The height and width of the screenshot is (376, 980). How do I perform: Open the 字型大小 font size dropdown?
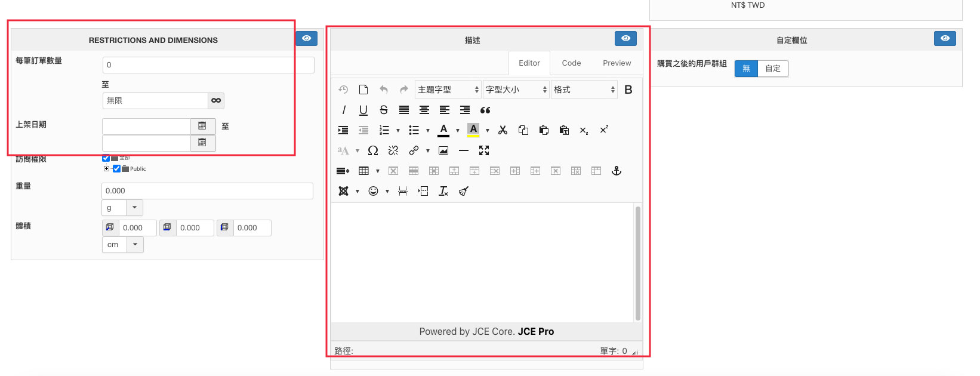click(x=516, y=90)
